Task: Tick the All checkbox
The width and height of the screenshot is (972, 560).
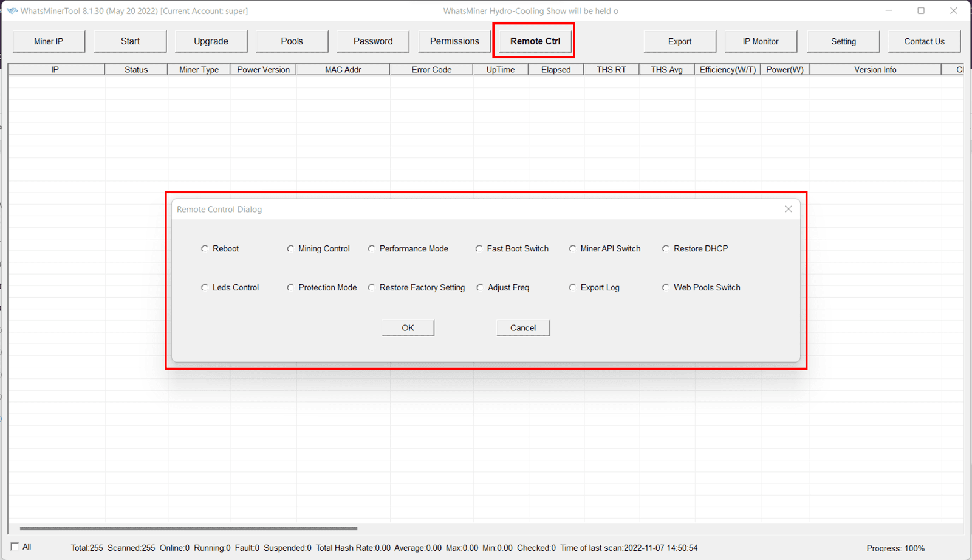Action: click(x=15, y=547)
